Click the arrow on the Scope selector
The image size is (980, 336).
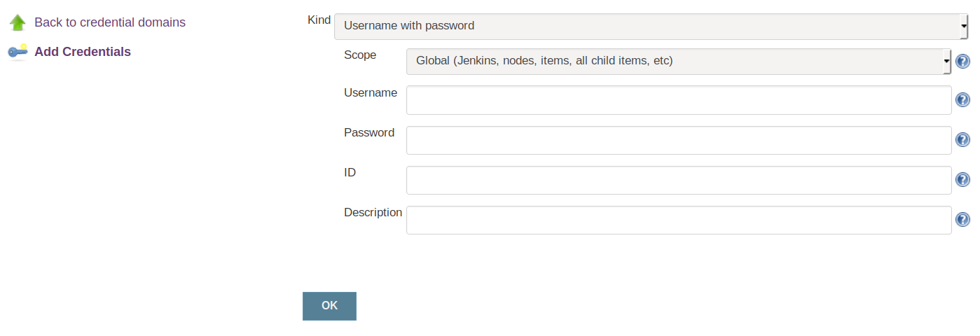(947, 61)
